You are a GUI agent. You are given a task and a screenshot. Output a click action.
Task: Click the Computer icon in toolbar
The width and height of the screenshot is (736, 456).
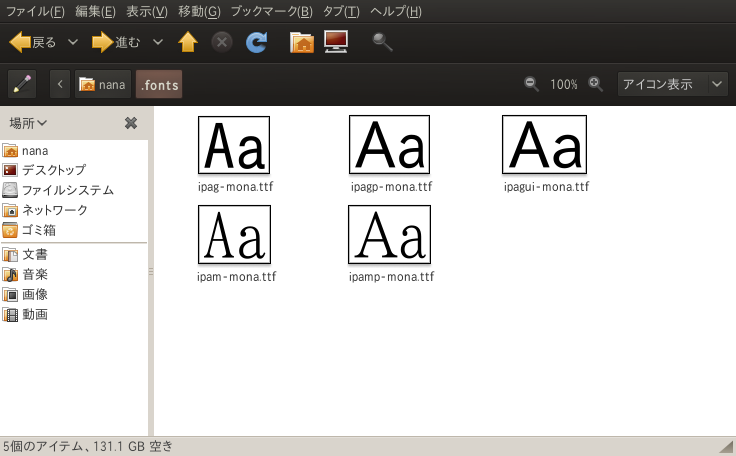[x=336, y=42]
